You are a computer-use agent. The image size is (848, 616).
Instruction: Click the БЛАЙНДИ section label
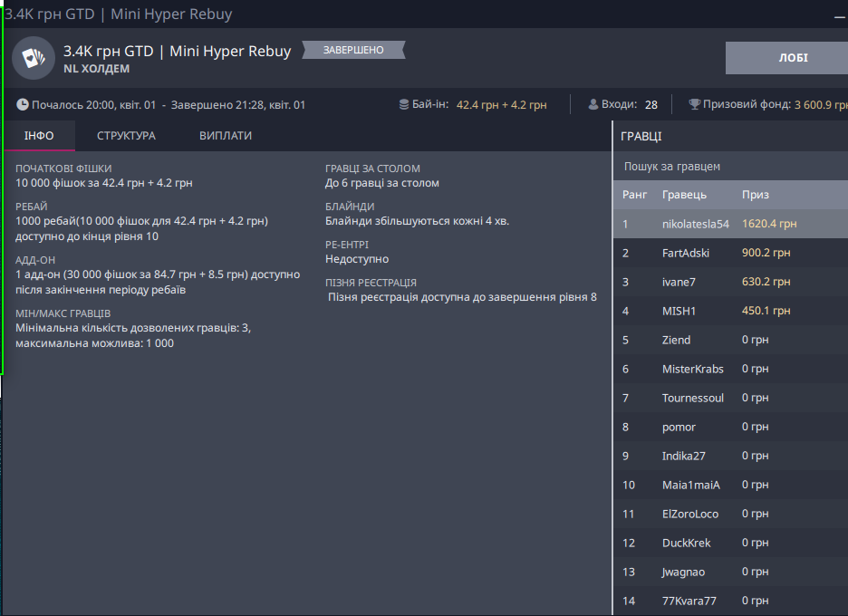(x=350, y=207)
